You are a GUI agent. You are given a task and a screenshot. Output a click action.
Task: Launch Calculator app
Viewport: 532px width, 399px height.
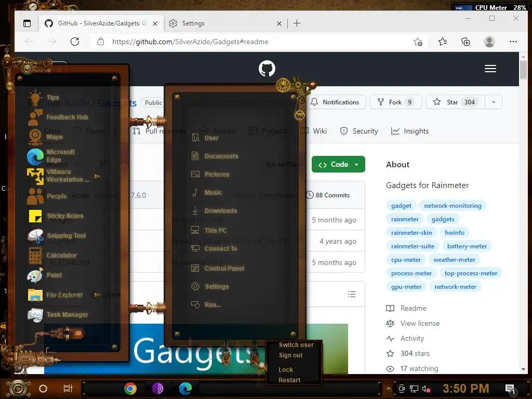pos(52,256)
